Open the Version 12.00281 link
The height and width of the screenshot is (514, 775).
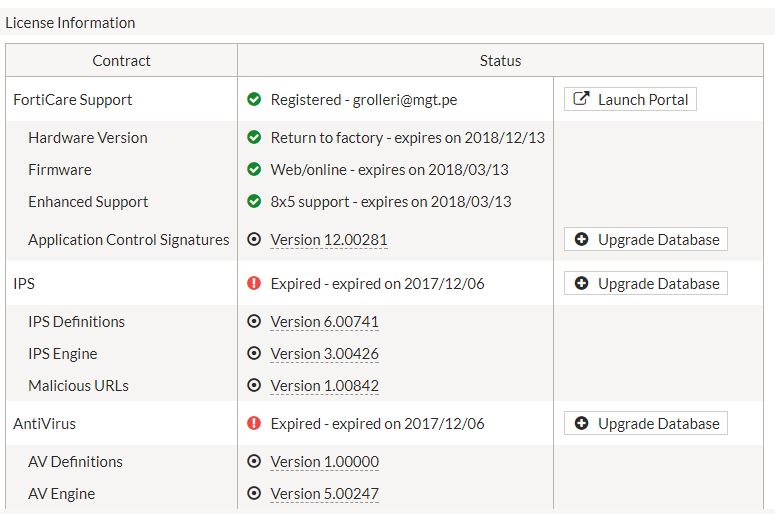pos(328,240)
